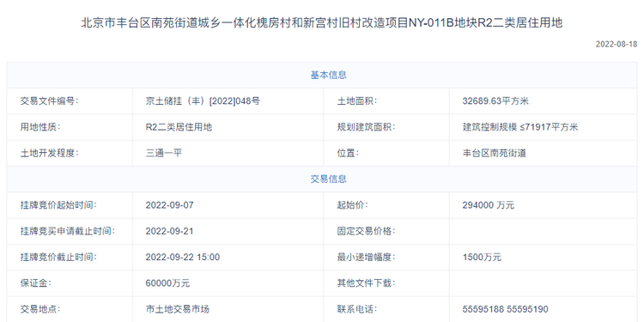Viewport: 644px width, 322px height.
Task: Click the 交易文件编号 label
Action: pos(49,101)
